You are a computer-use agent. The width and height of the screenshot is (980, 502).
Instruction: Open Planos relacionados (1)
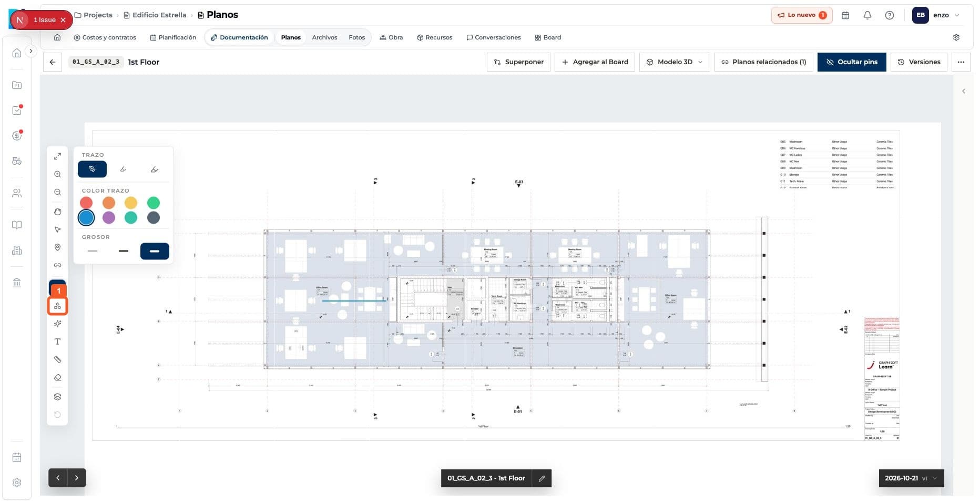(x=763, y=62)
